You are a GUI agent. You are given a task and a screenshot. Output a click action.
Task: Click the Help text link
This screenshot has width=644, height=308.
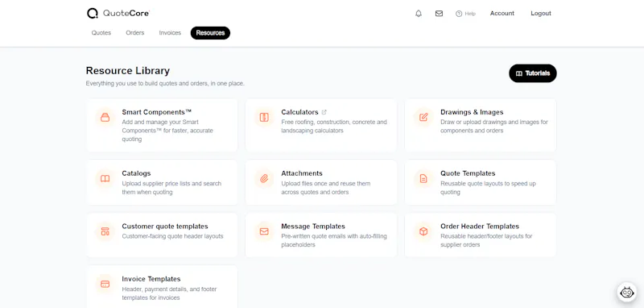(470, 14)
